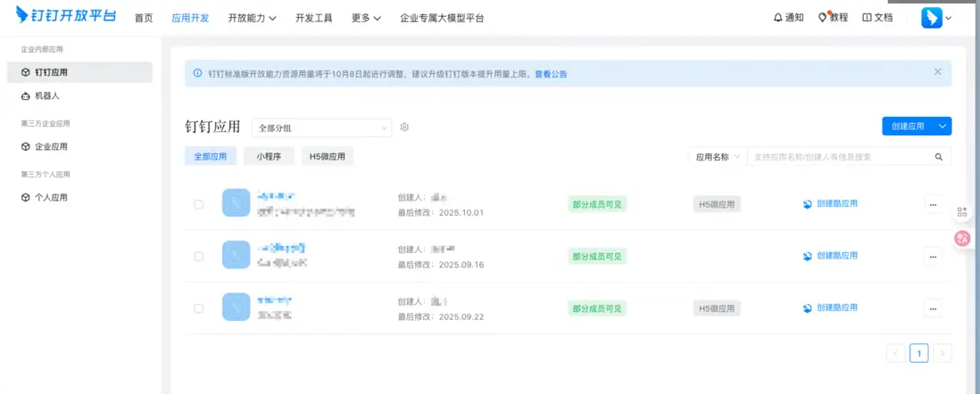Click 部分成员可见 tag in the 2025.09.22 row

pyautogui.click(x=597, y=308)
